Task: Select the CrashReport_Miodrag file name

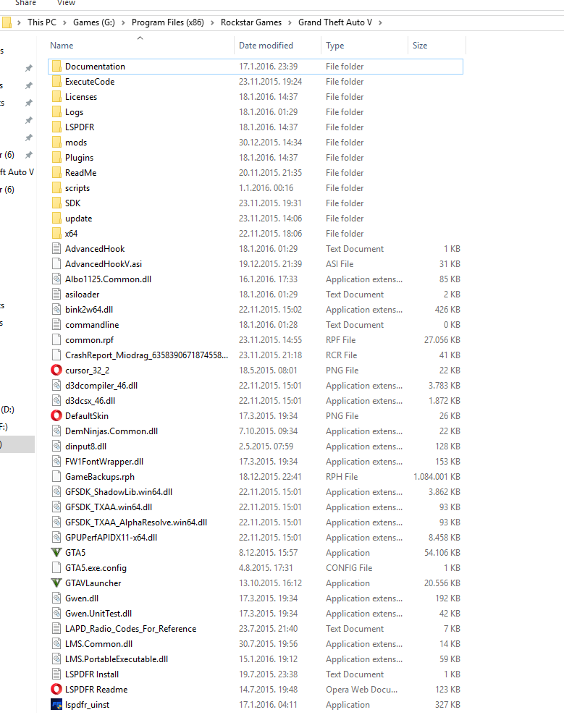Action: pos(147,355)
